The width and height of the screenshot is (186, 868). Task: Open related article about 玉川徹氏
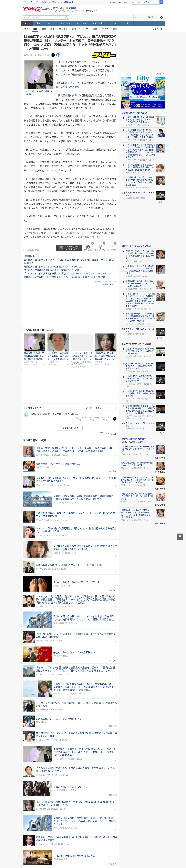(x=69, y=261)
